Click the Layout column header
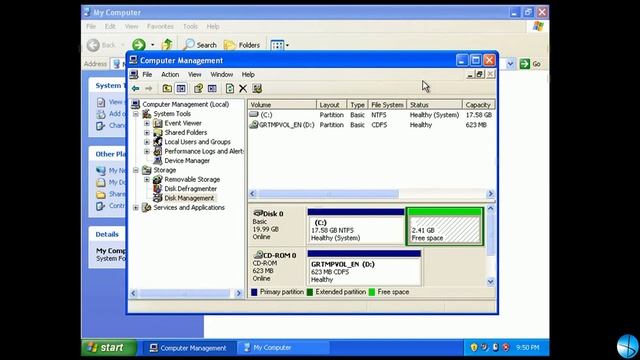This screenshot has width=640, height=360. (x=331, y=104)
